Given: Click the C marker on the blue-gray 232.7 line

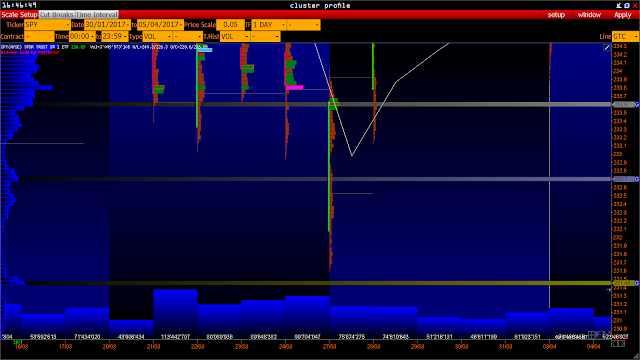Looking at the screenshot, I should pyautogui.click(x=637, y=179).
